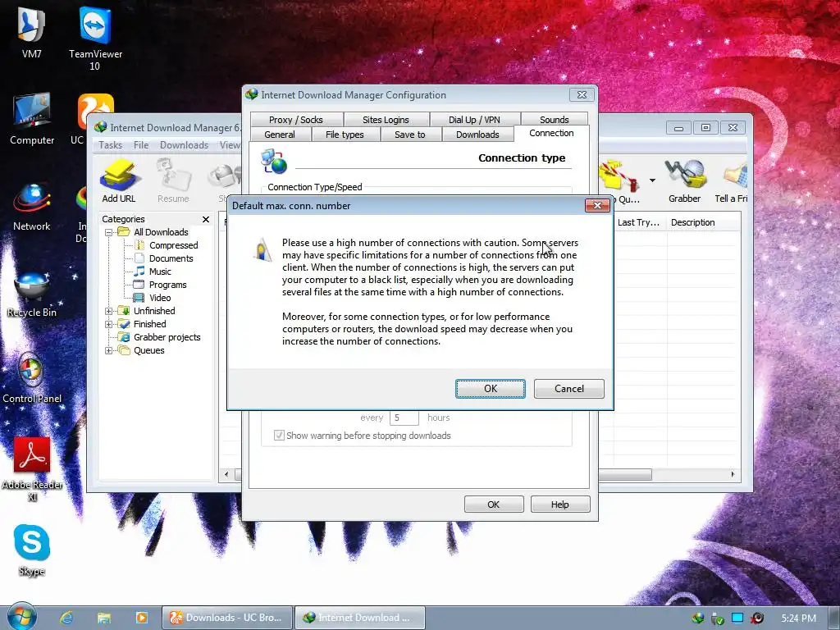Open the VM7 desktop icon
The image size is (840, 630).
pos(32,32)
